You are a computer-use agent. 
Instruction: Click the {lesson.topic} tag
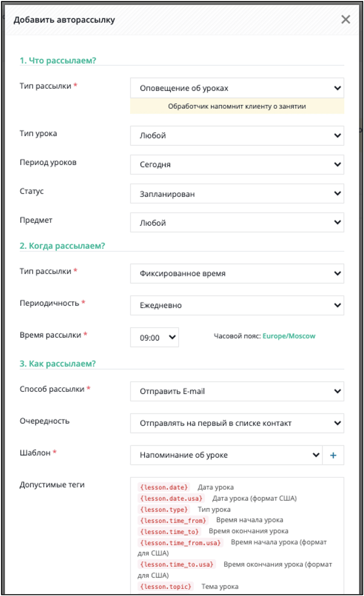[x=165, y=586]
